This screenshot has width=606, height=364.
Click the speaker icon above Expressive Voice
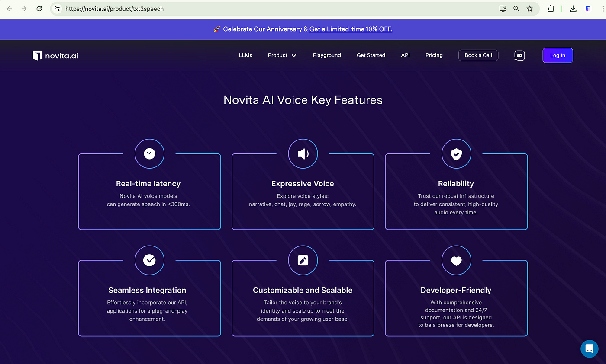pyautogui.click(x=303, y=153)
